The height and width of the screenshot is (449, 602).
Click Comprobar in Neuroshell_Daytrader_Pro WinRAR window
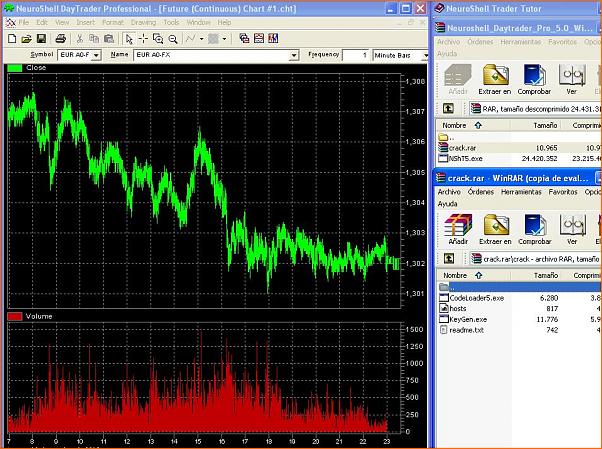534,80
